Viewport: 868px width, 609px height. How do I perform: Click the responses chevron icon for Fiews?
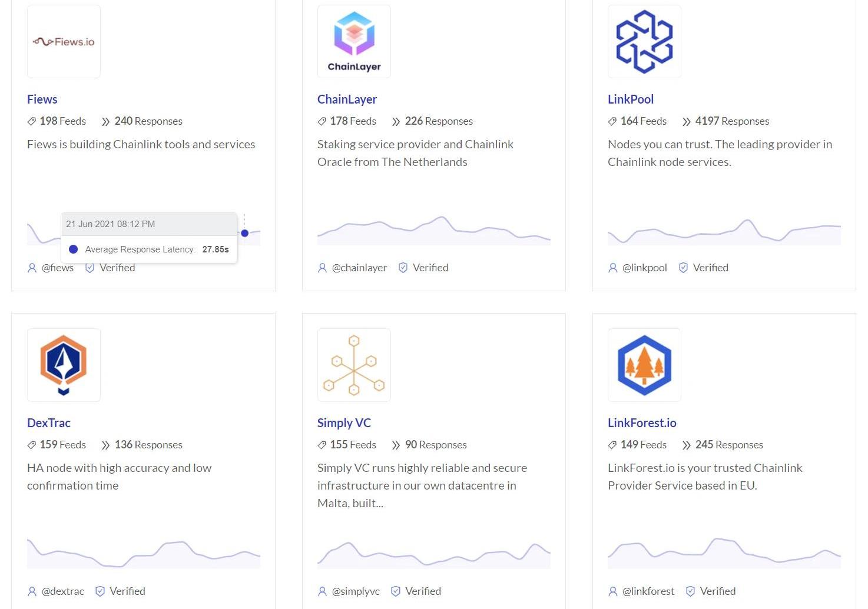[105, 122]
